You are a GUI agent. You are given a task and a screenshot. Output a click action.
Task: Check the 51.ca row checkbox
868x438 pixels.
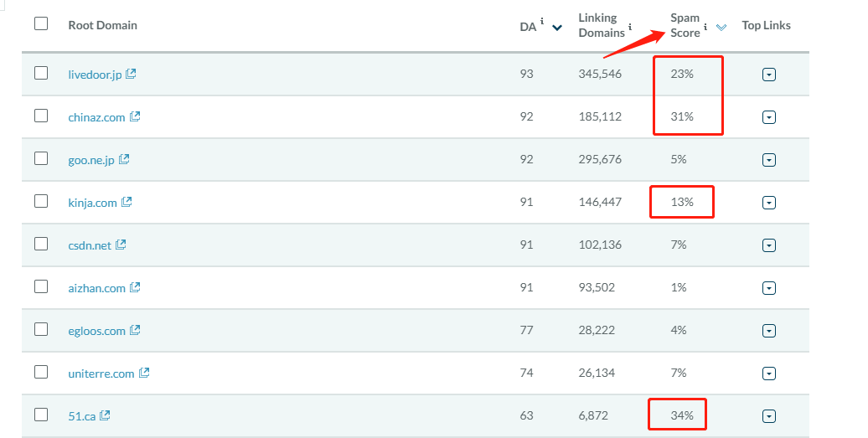click(41, 415)
